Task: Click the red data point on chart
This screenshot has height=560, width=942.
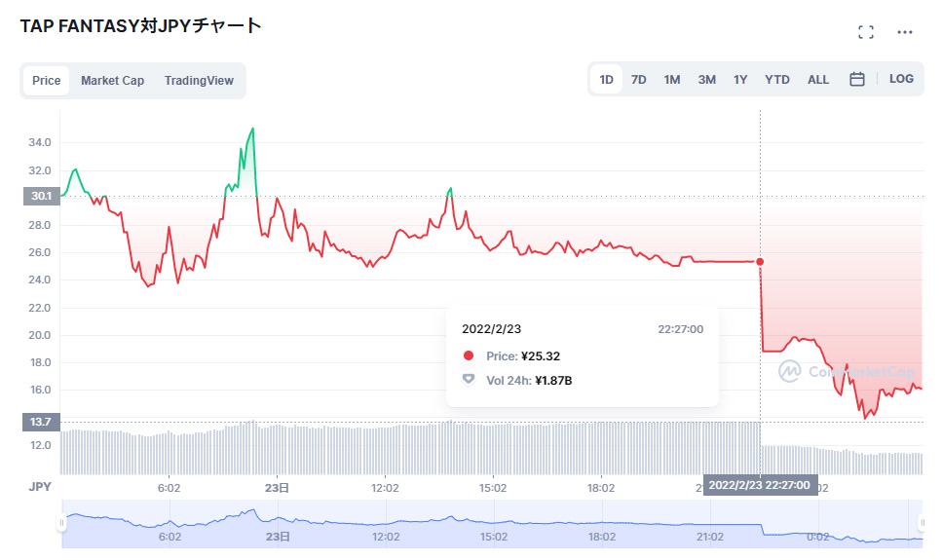Action: click(x=760, y=261)
